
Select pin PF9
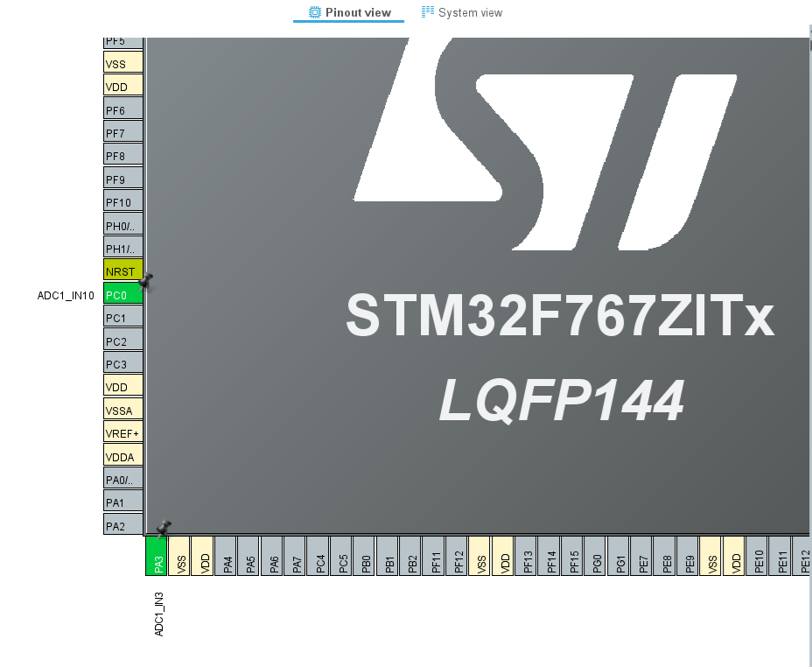click(x=123, y=178)
